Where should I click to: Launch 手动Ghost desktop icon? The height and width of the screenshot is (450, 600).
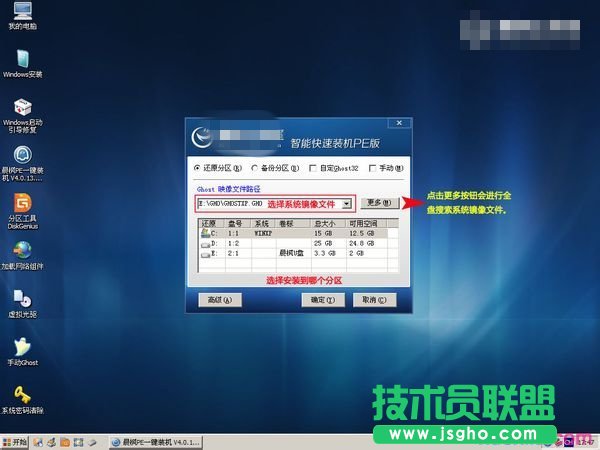[x=22, y=345]
